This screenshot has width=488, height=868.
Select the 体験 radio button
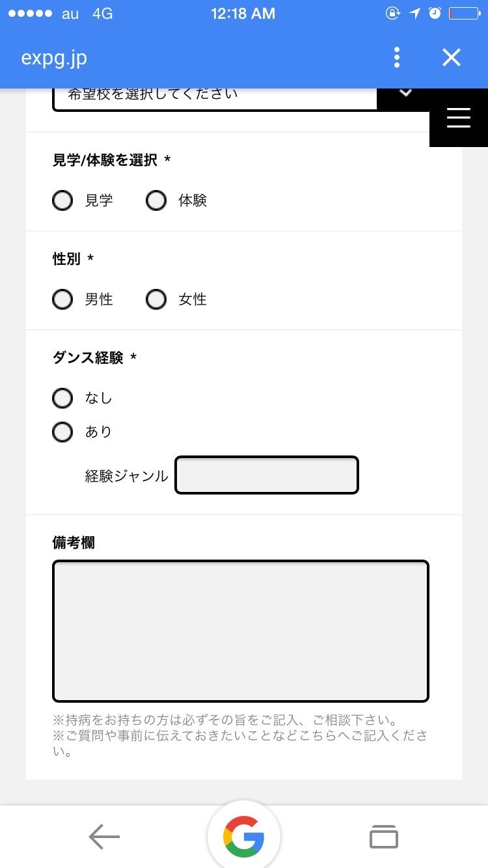coord(156,201)
